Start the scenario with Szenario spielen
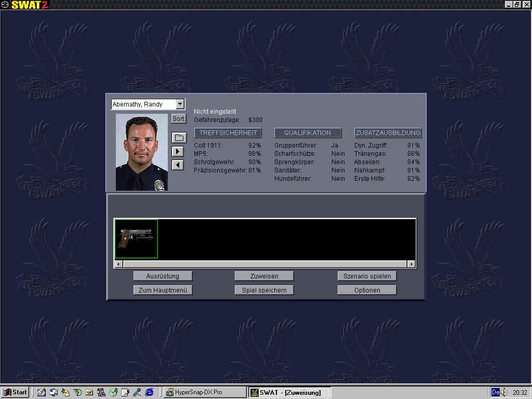The image size is (532, 399). [367, 276]
